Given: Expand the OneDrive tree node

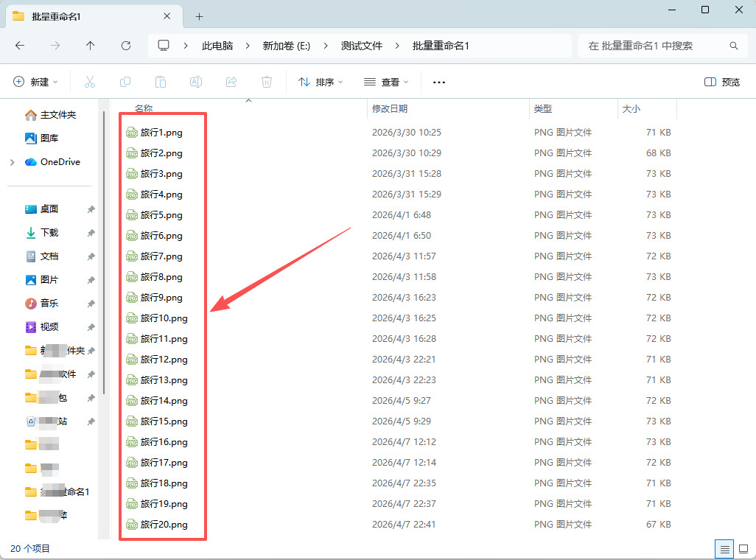Looking at the screenshot, I should (12, 163).
